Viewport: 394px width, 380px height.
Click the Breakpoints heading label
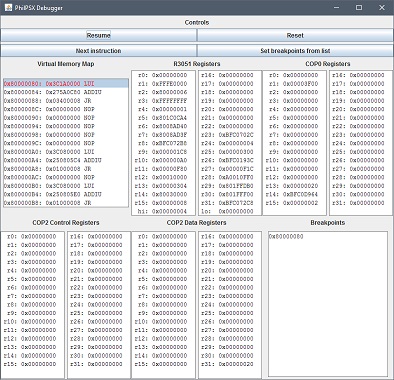pyautogui.click(x=328, y=222)
